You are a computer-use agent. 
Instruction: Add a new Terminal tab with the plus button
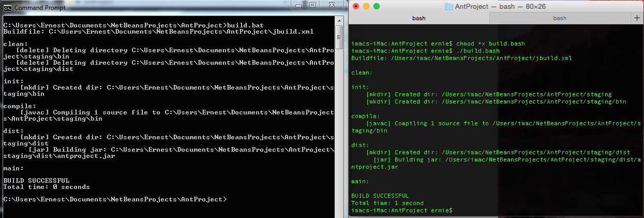pos(637,18)
